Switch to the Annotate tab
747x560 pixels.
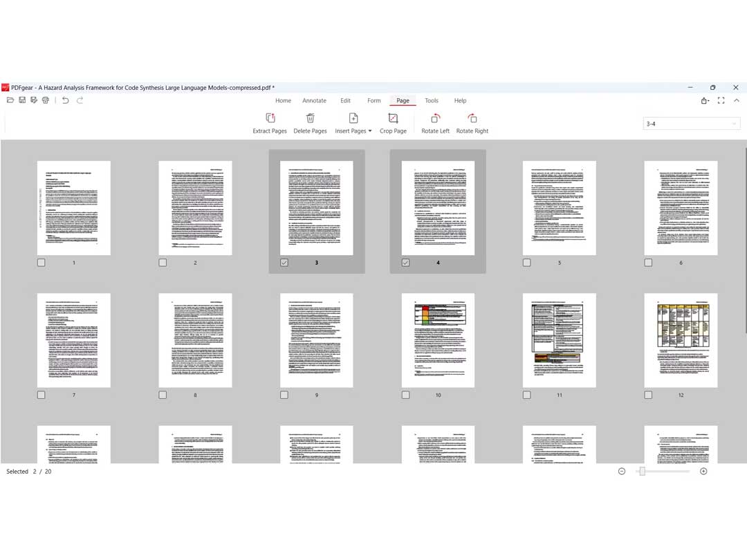315,100
